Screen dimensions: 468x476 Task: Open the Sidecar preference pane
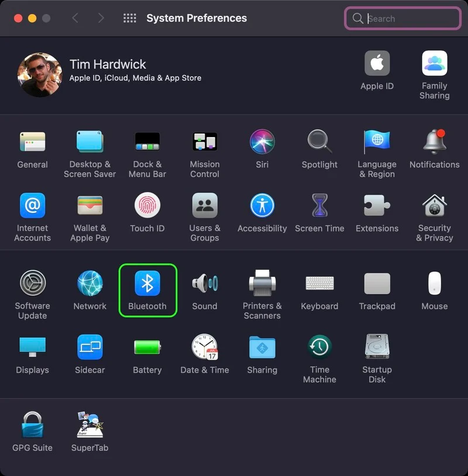coord(90,348)
